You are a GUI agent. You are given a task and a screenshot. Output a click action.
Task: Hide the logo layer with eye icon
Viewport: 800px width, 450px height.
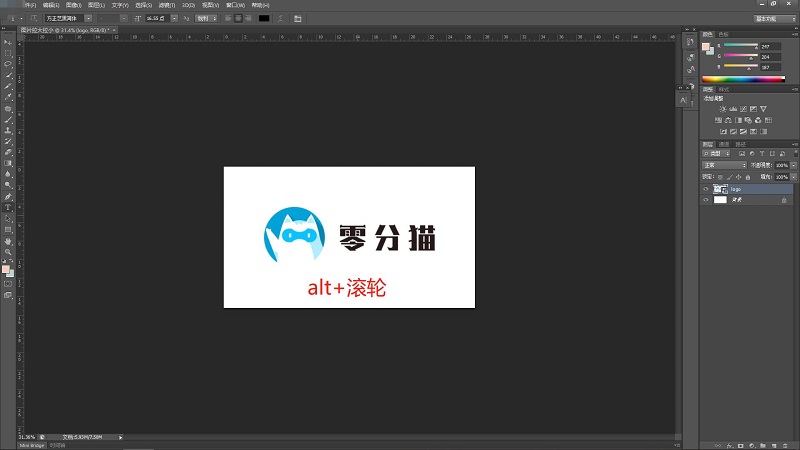706,188
